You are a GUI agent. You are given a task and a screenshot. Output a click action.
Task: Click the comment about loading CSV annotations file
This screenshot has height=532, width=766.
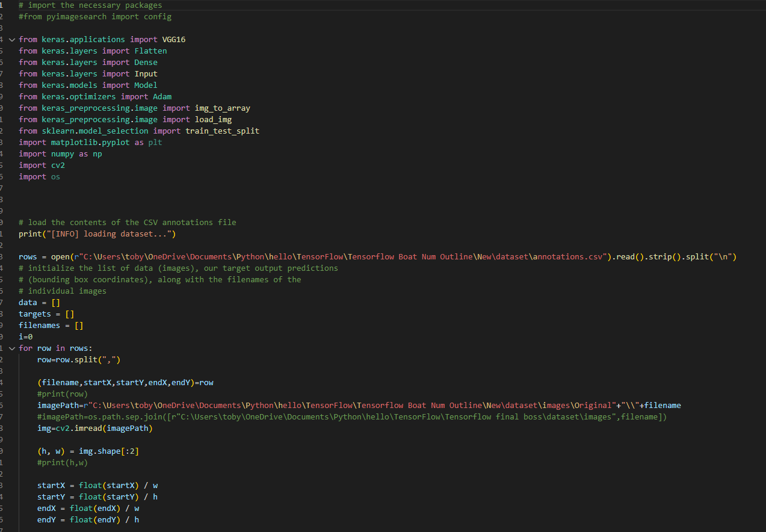point(128,223)
